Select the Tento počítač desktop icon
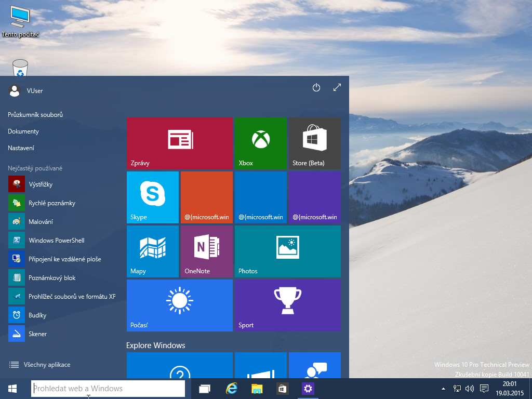532x399 pixels. 20,21
